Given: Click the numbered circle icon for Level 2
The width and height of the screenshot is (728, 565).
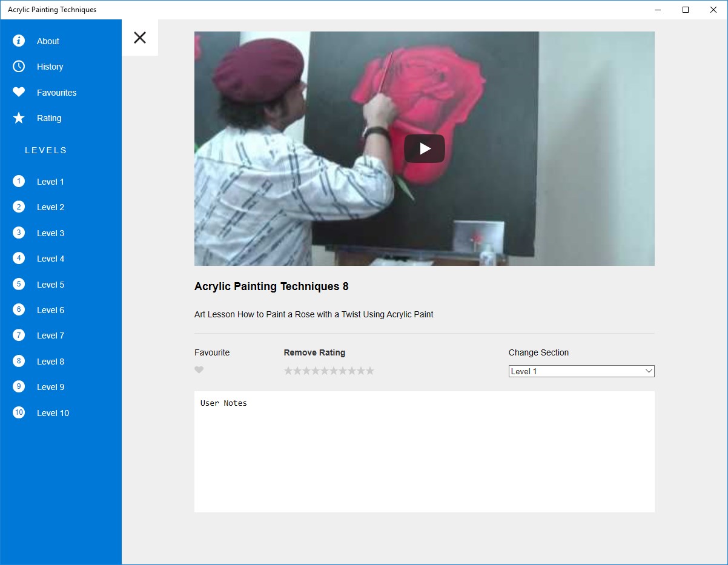Looking at the screenshot, I should point(19,207).
